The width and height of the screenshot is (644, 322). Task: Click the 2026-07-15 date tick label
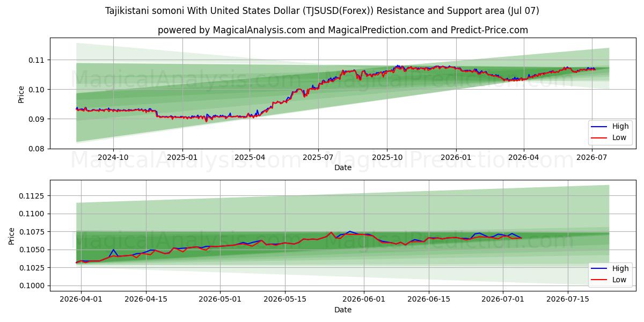click(x=568, y=299)
